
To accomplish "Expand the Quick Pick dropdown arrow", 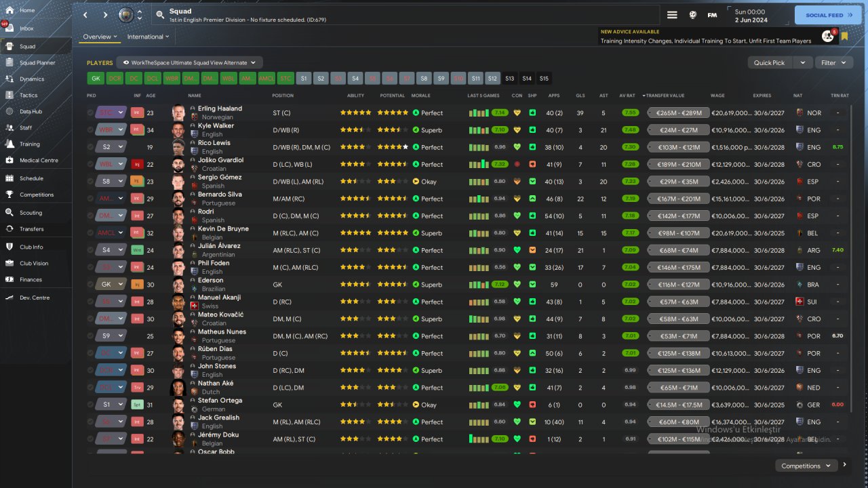I will (803, 62).
